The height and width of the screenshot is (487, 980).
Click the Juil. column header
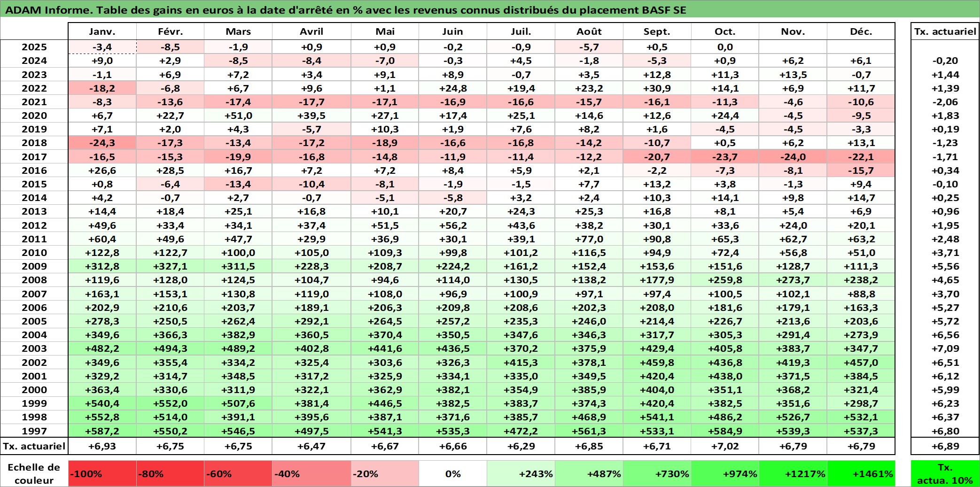coord(521,31)
